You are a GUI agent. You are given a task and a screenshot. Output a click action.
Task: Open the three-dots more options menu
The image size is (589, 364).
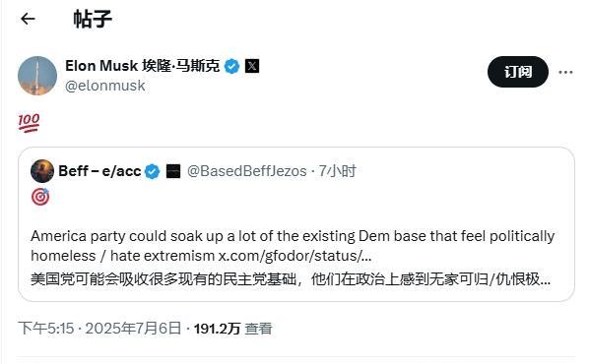[x=565, y=72]
